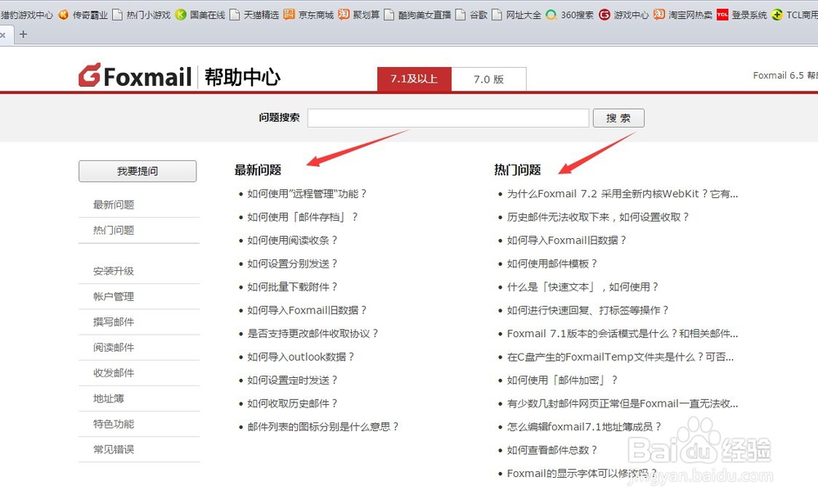This screenshot has width=818, height=504.
Task: Open question 如何设置定时发送?
Action: (292, 380)
